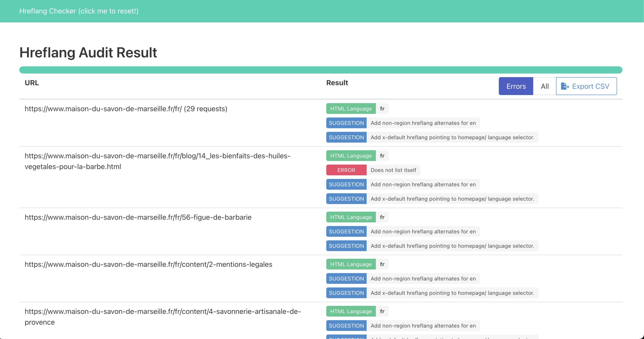Click the URL column header
This screenshot has width=644, height=339.
click(x=32, y=83)
